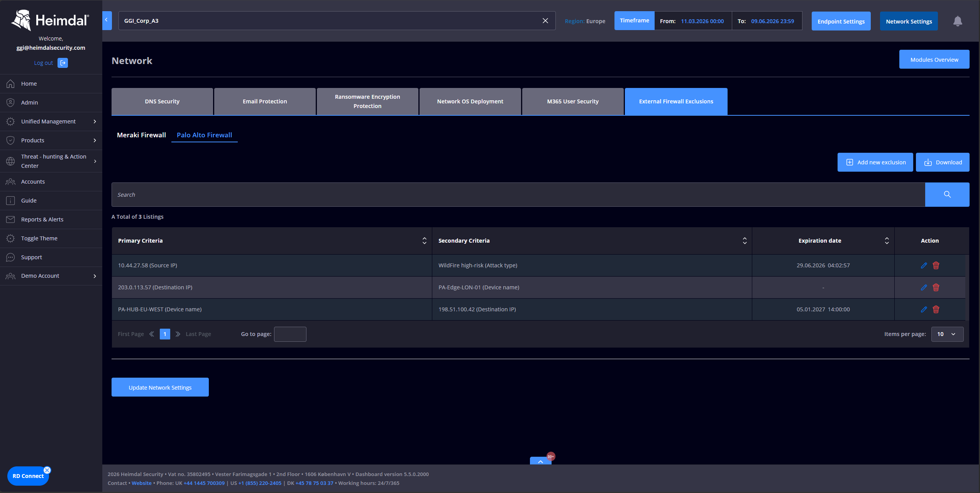Close the RD Connect bubble
The height and width of the screenshot is (493, 980).
(47, 470)
